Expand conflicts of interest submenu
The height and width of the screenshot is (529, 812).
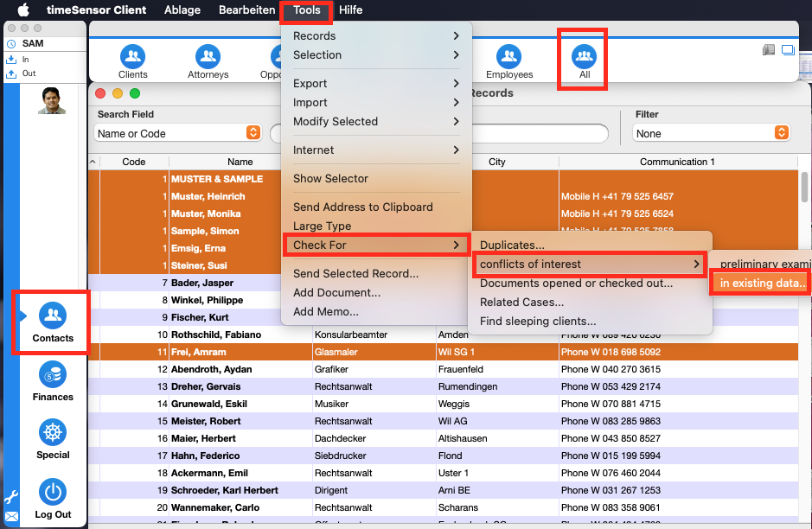590,264
